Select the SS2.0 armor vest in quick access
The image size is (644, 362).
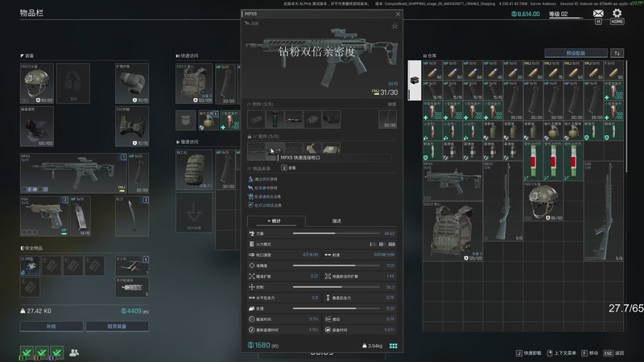(194, 84)
